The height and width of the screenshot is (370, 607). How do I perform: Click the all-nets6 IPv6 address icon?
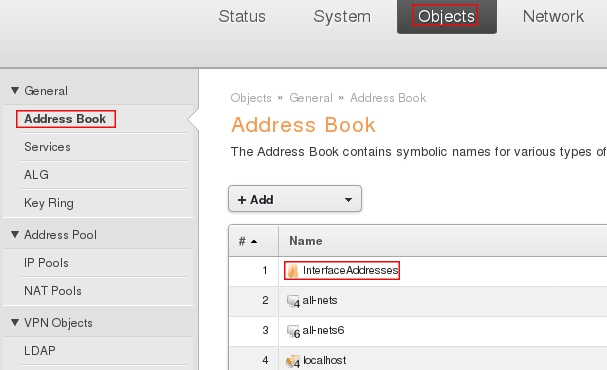pyautogui.click(x=293, y=331)
